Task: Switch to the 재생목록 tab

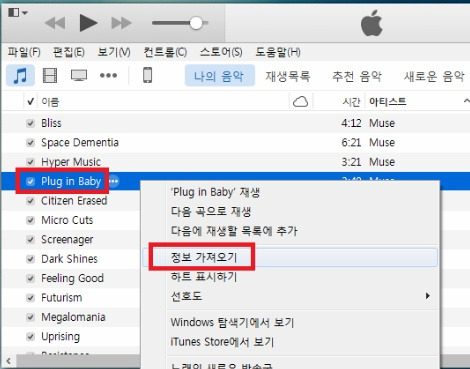Action: pyautogui.click(x=288, y=76)
